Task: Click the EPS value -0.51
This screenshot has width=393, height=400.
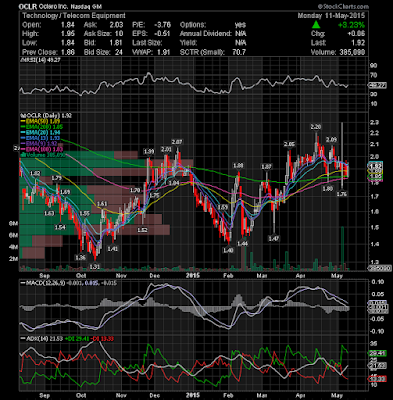Action: tap(163, 34)
